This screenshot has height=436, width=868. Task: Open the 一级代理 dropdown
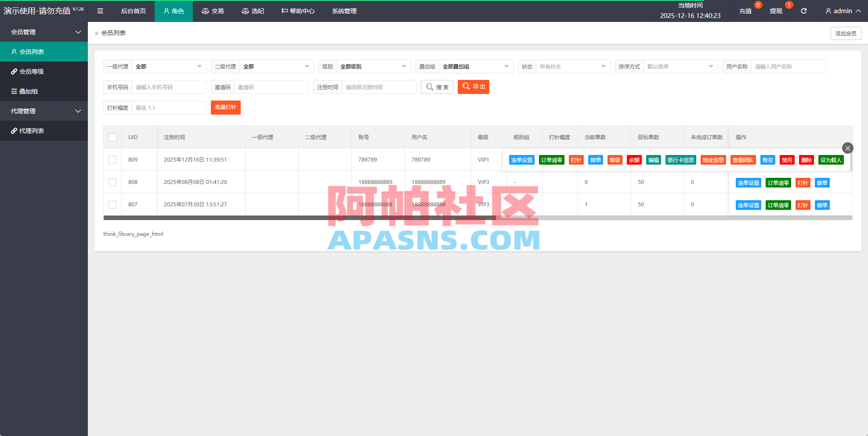[169, 66]
